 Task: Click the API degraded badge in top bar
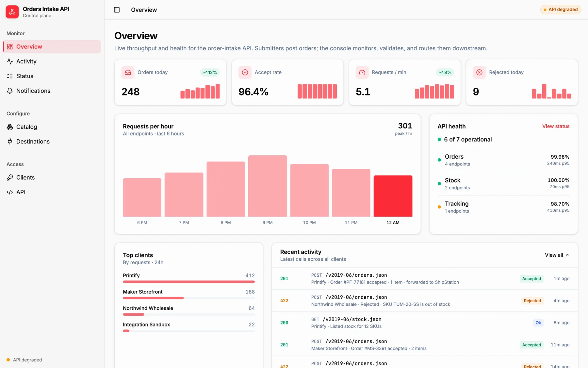point(561,9)
